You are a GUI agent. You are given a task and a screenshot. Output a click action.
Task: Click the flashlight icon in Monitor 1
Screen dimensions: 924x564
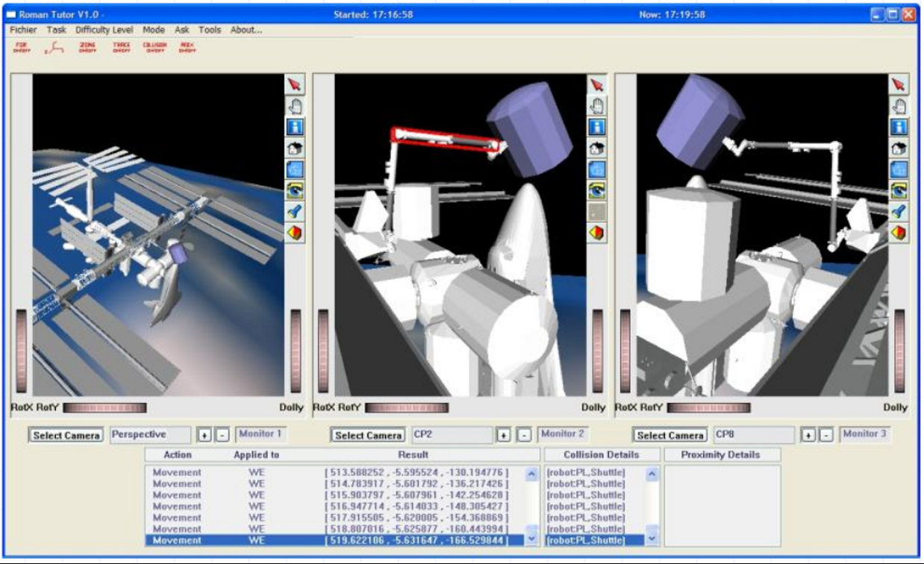(x=295, y=212)
